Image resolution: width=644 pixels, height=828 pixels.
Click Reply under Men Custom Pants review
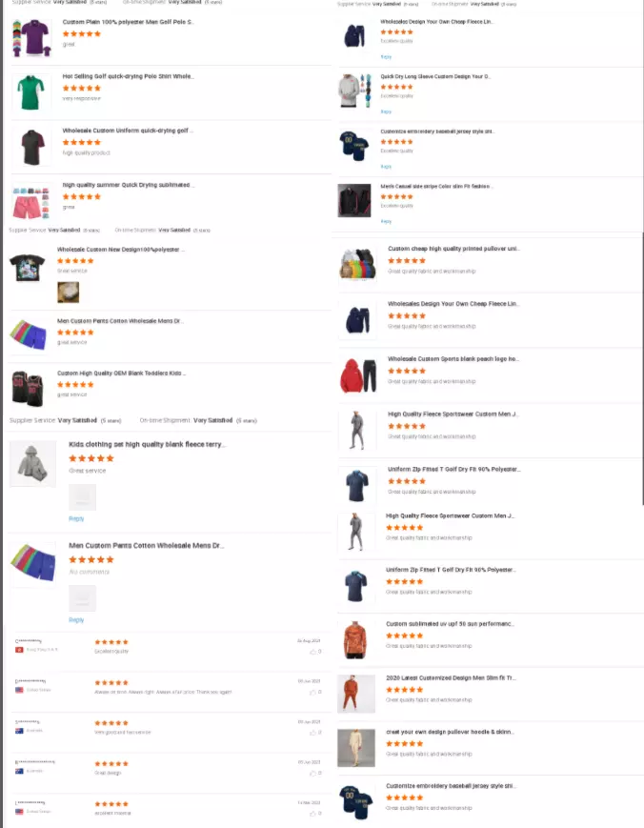(x=76, y=620)
